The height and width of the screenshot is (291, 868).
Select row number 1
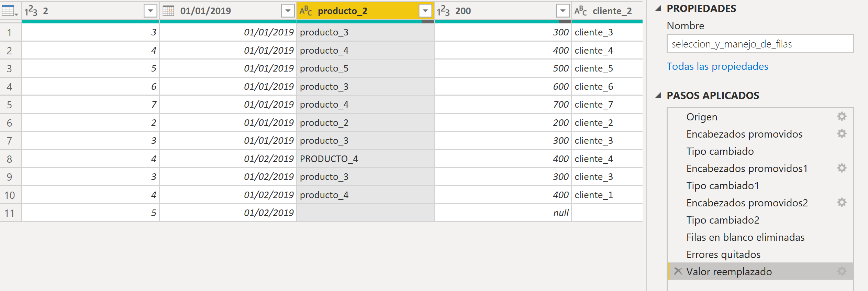coord(11,32)
